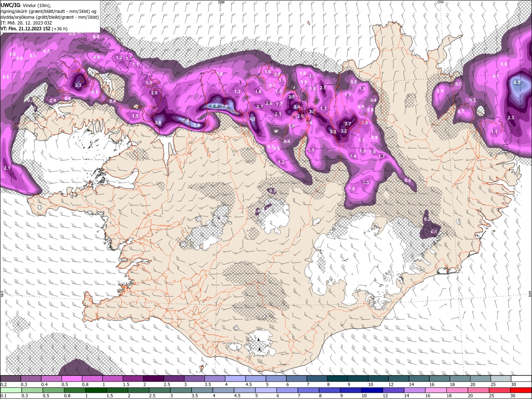532x399 pixels.
Task: Click the '(+36 h)' forecast offset text
Action: (x=60, y=29)
